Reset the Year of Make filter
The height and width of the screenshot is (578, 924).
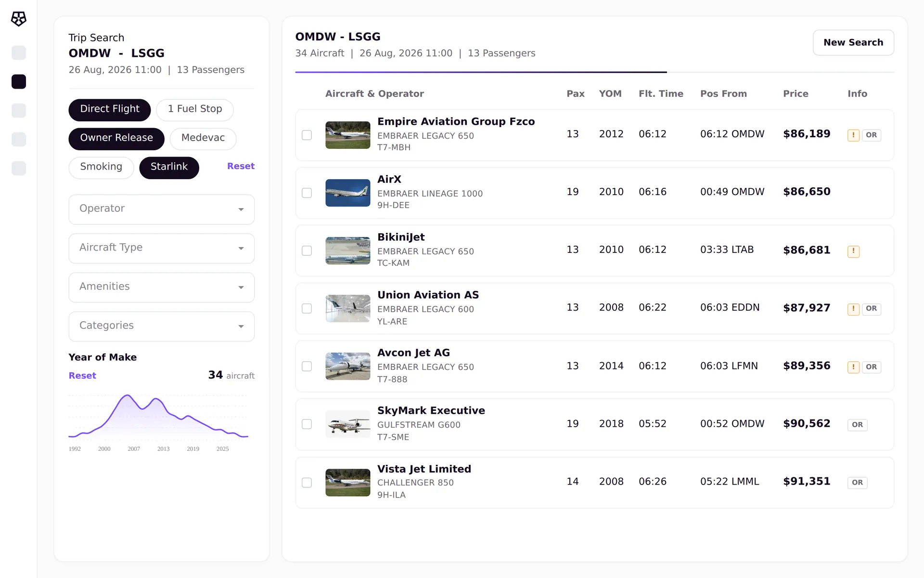pos(82,376)
